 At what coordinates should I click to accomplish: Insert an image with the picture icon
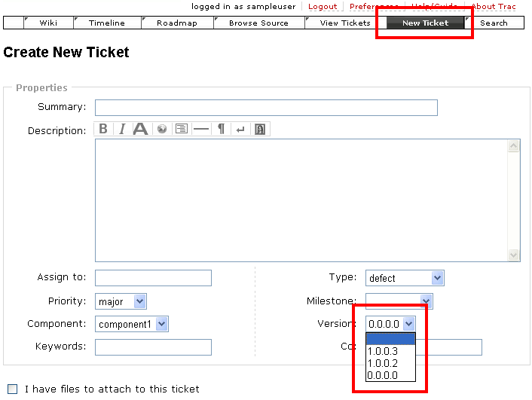260,129
